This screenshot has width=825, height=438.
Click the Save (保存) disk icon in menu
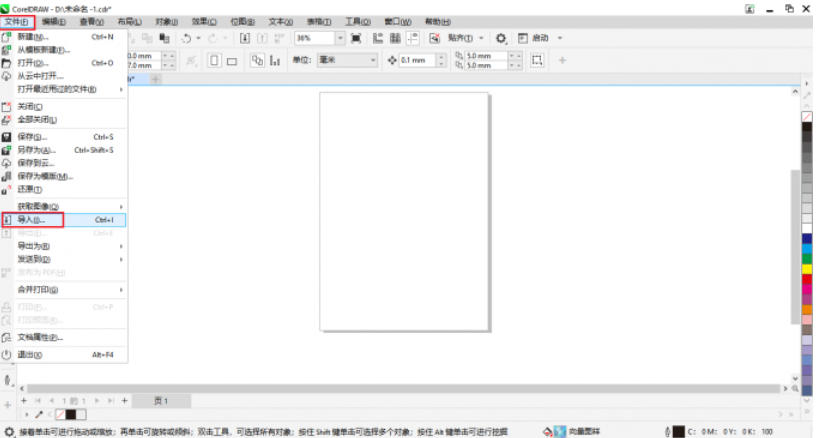(x=6, y=137)
